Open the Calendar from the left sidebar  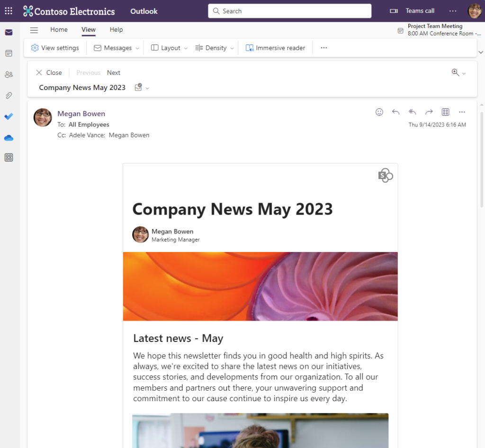(9, 53)
